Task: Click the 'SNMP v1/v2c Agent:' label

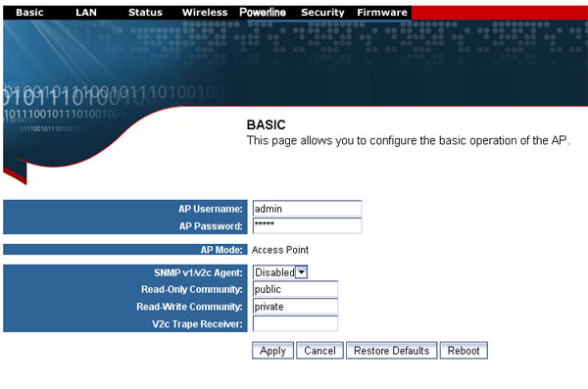Action: point(198,272)
